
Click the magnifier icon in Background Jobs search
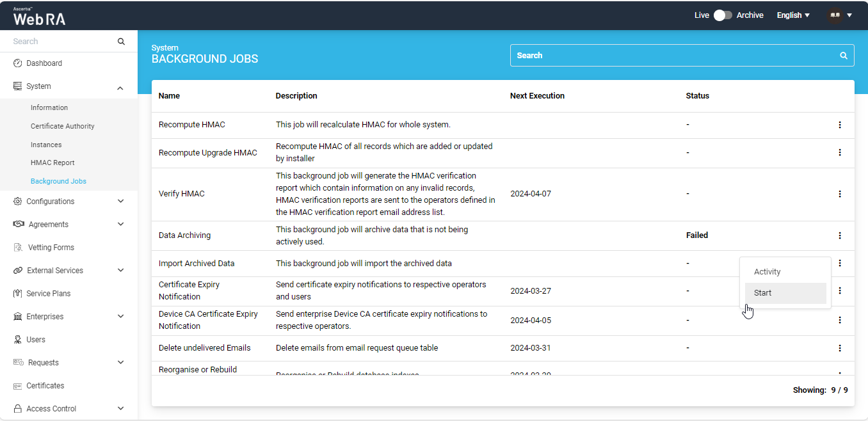pos(844,56)
